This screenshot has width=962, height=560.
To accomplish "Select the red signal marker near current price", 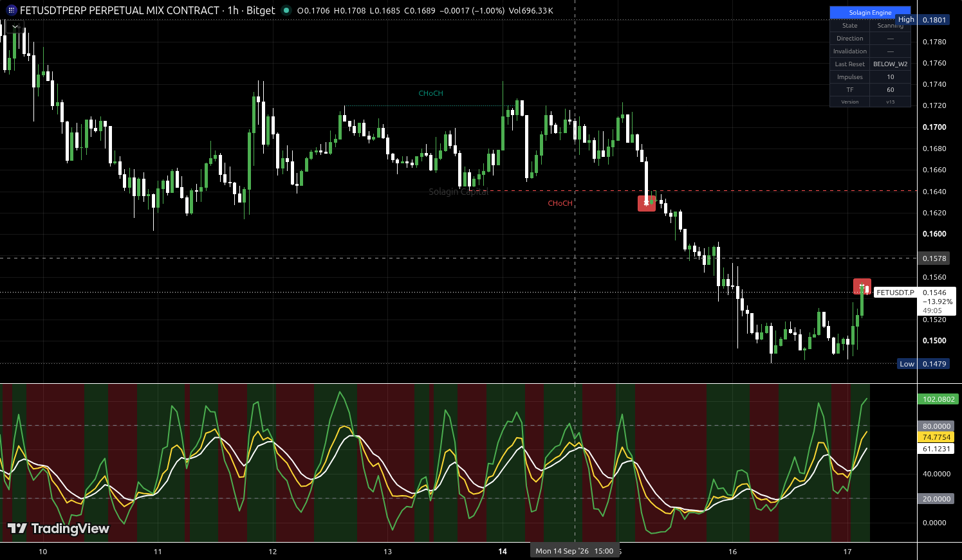I will (862, 287).
